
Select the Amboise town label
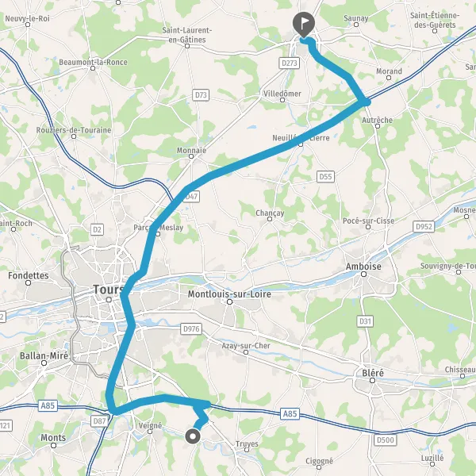(363, 267)
